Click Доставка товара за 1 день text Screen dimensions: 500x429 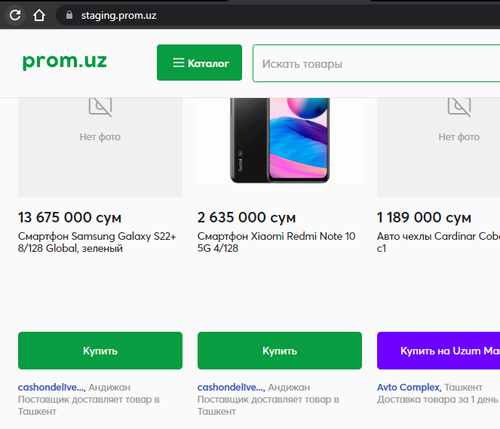click(438, 399)
